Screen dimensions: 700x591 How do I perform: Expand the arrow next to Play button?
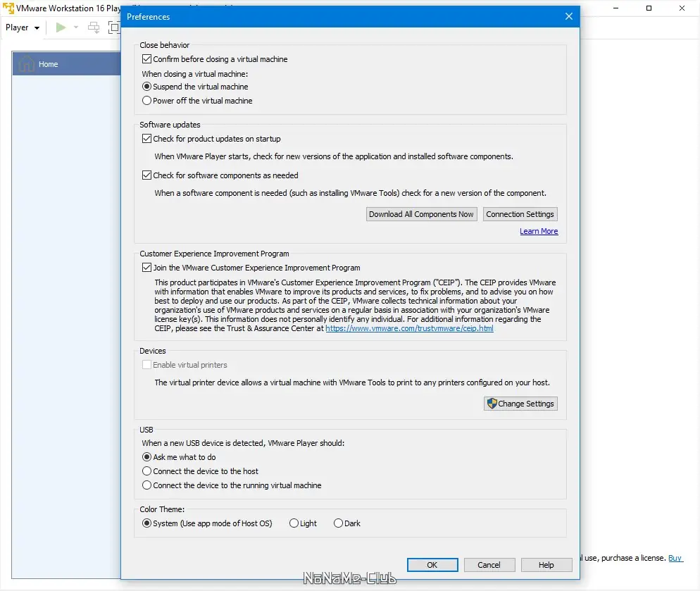pos(76,27)
